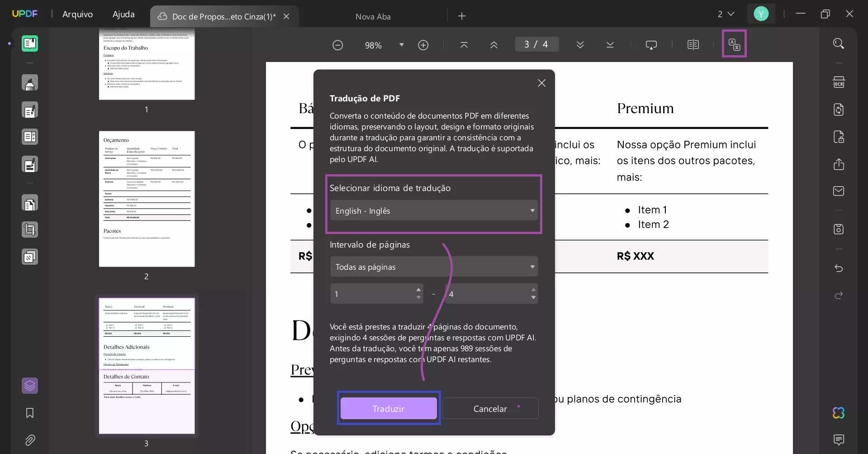Save the document via the save icon
The image size is (868, 454).
839,229
